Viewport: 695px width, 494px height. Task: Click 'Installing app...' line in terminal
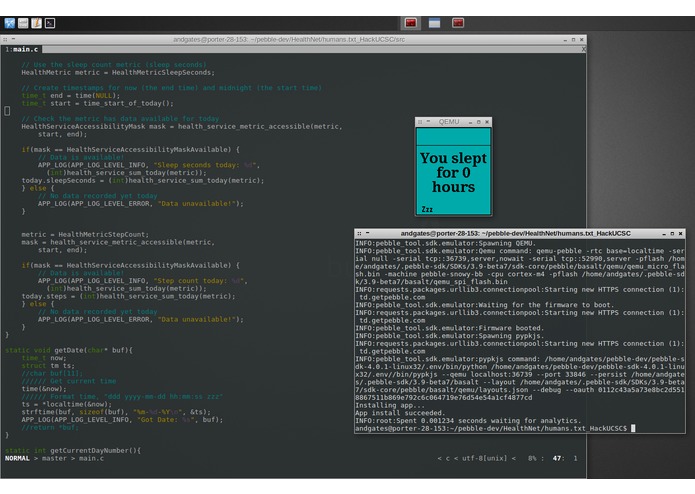[390, 405]
